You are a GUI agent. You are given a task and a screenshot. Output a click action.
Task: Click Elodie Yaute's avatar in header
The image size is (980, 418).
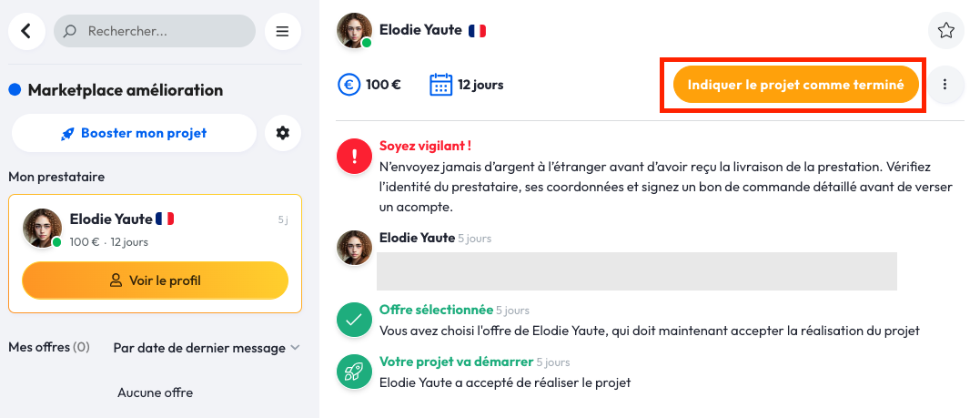(x=354, y=31)
